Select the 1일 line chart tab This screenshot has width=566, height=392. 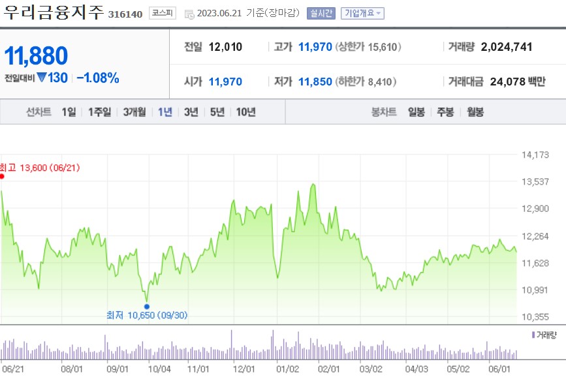[x=69, y=112]
